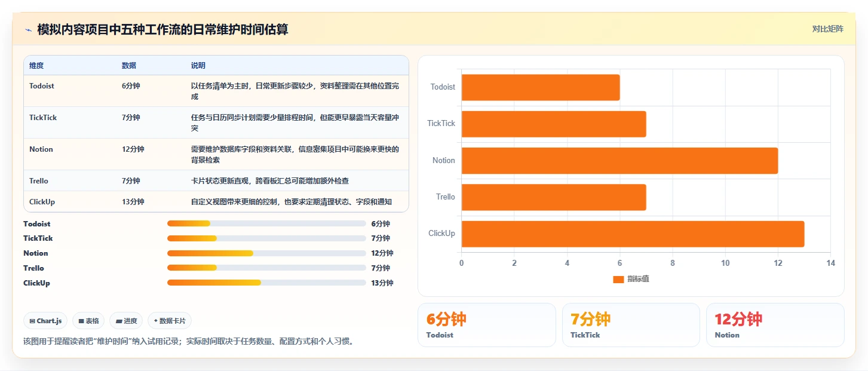The width and height of the screenshot is (868, 371).
Task: Click the Todoist bar in chart
Action: coord(541,87)
